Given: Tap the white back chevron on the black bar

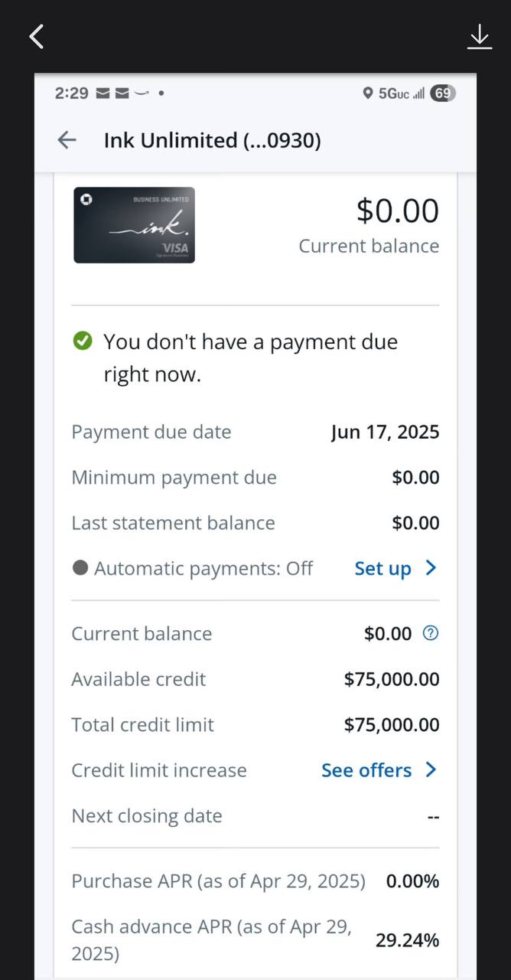Looking at the screenshot, I should pyautogui.click(x=35, y=36).
